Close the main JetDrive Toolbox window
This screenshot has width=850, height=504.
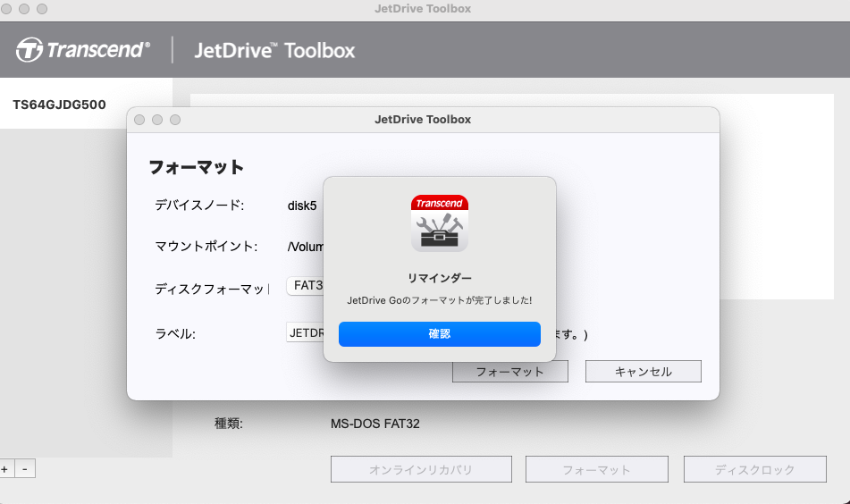pos(6,9)
